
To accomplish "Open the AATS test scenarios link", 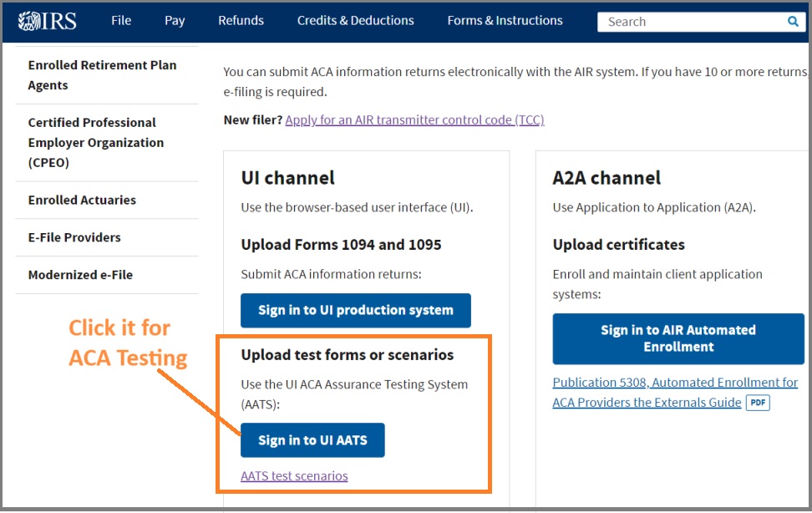I will pyautogui.click(x=294, y=475).
